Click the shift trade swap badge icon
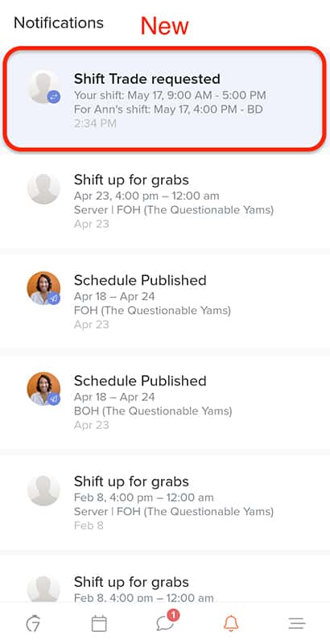This screenshot has height=644, width=330. coord(54,97)
